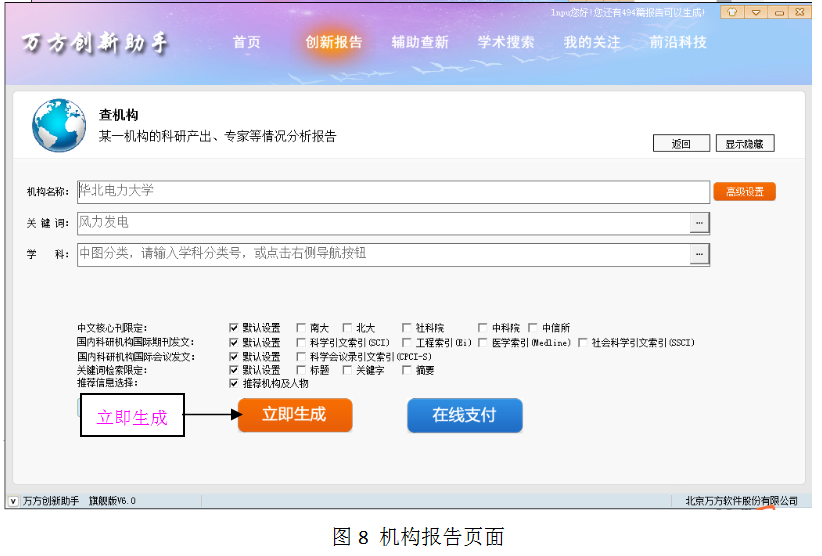Click the 中文核心刊限定 label
Screen dimensions: 822x556
[x=112, y=328]
